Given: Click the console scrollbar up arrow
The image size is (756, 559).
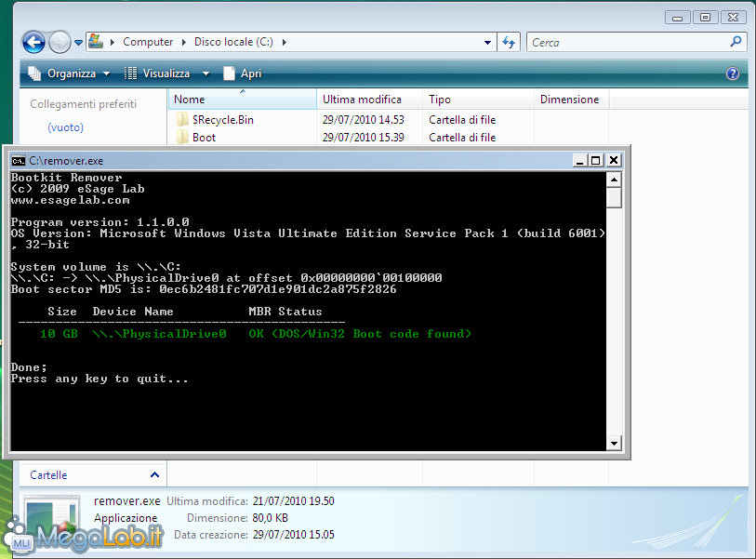Looking at the screenshot, I should (x=614, y=180).
